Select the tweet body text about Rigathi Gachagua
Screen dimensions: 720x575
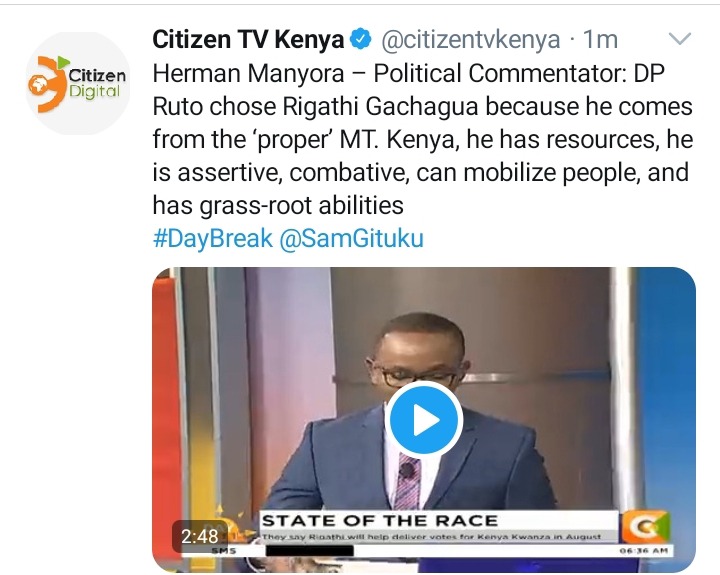click(x=422, y=139)
